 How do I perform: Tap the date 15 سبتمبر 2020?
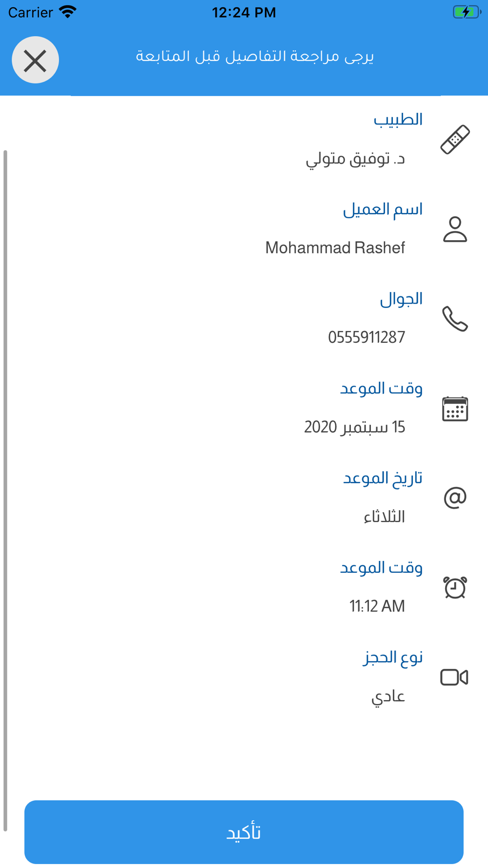point(354,427)
